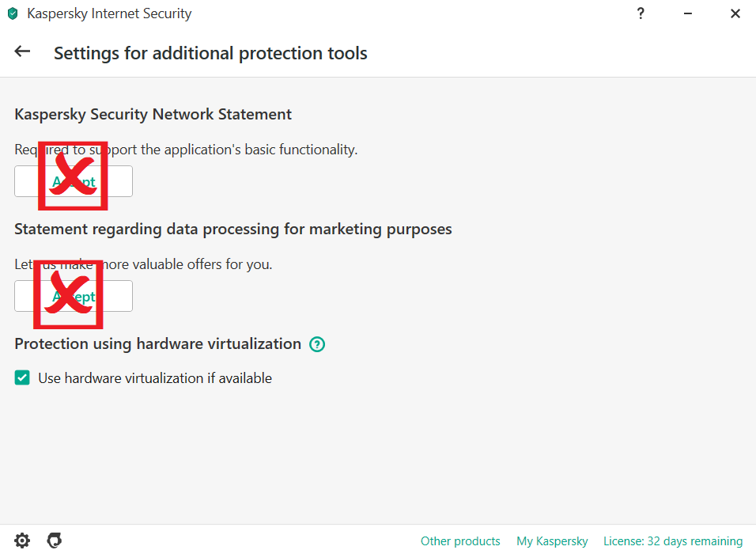Open the My Kaspersky link
Image resolution: width=756 pixels, height=550 pixels.
pyautogui.click(x=552, y=541)
